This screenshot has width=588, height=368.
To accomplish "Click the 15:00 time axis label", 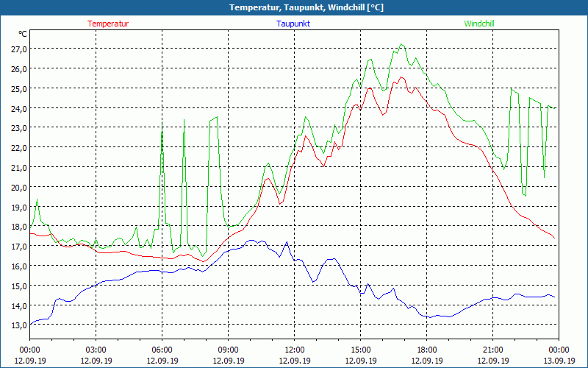I will coord(361,350).
